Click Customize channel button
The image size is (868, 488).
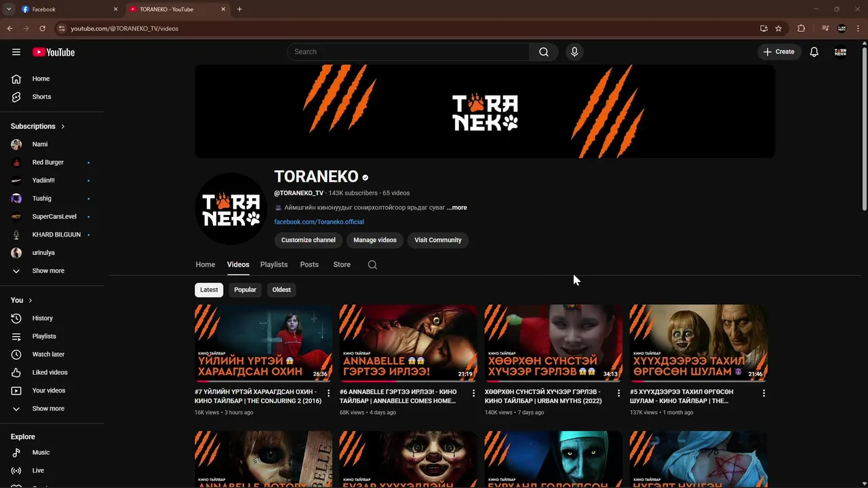pyautogui.click(x=309, y=240)
